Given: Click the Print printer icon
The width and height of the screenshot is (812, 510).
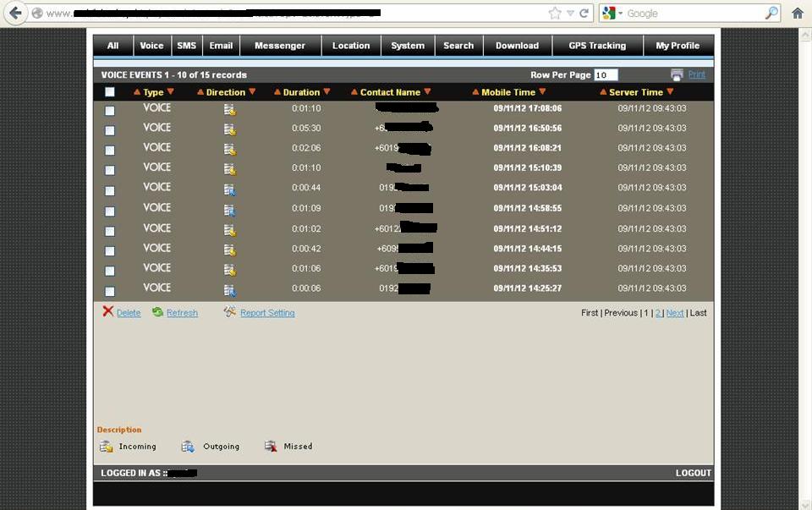Looking at the screenshot, I should pyautogui.click(x=677, y=74).
